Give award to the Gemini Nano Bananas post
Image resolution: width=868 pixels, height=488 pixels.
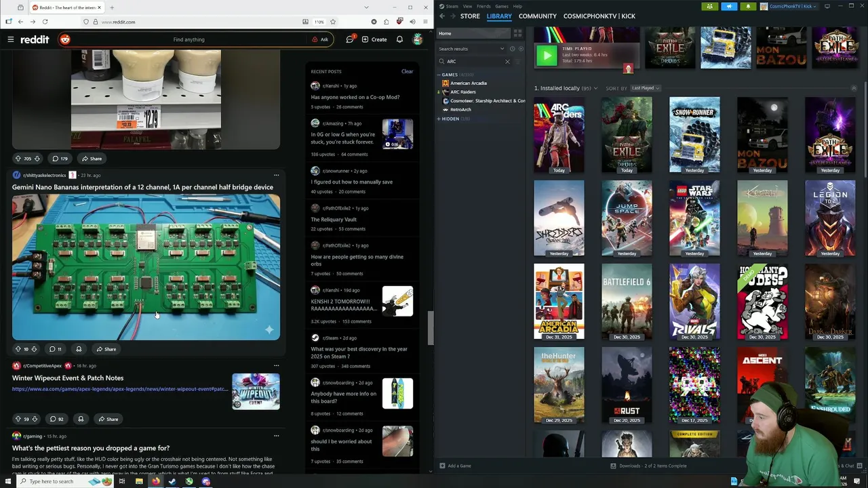point(79,349)
